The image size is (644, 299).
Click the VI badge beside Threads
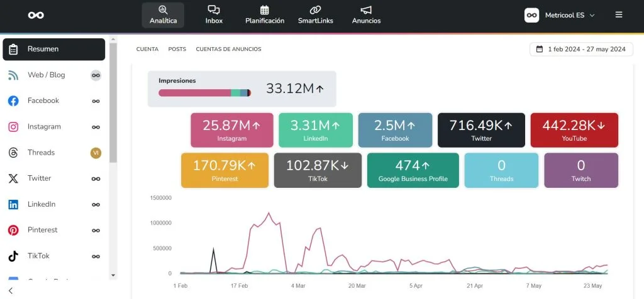pyautogui.click(x=96, y=153)
